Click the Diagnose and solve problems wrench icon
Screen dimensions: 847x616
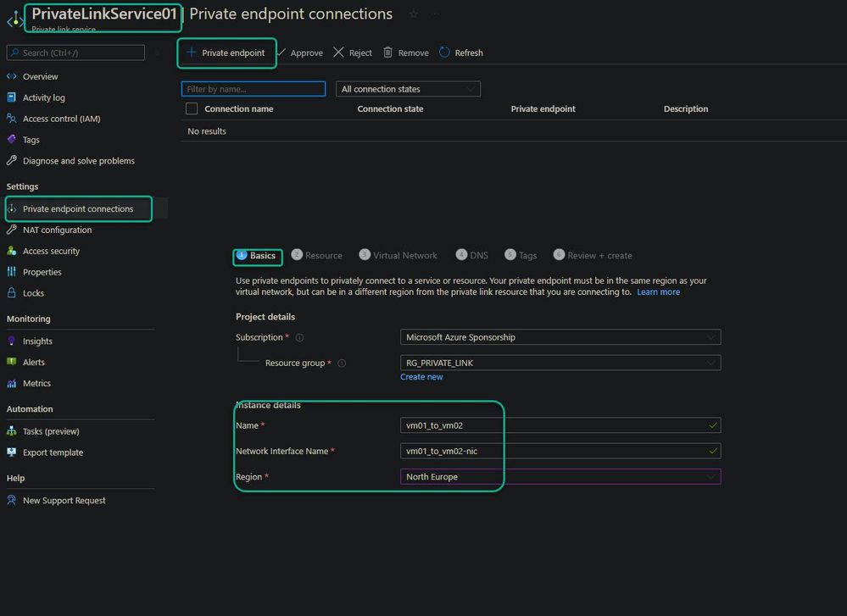point(11,160)
